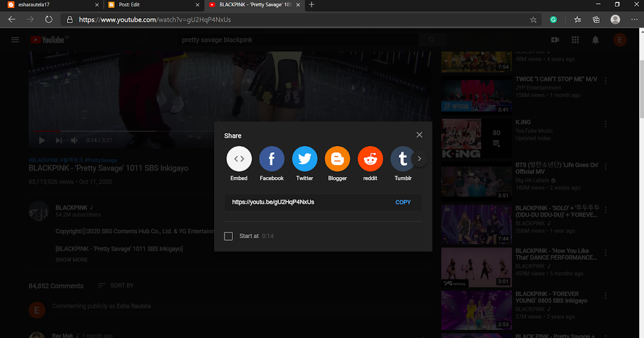
Task: Mute the video player volume
Action: tap(74, 140)
